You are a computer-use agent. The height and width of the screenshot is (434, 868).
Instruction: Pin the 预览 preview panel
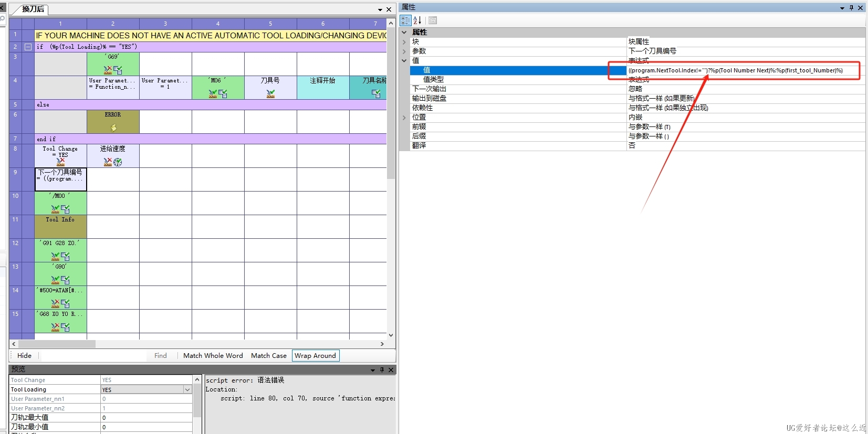pos(382,369)
